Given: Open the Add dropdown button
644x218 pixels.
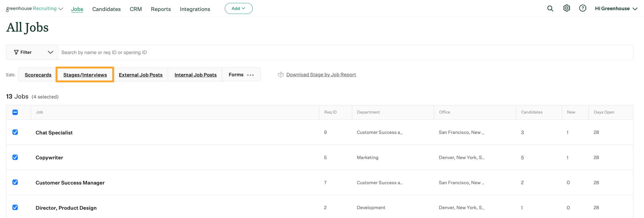Looking at the screenshot, I should [x=239, y=9].
